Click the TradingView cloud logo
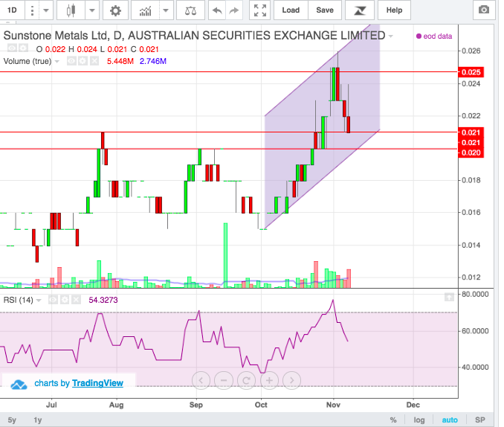 pos(19,384)
